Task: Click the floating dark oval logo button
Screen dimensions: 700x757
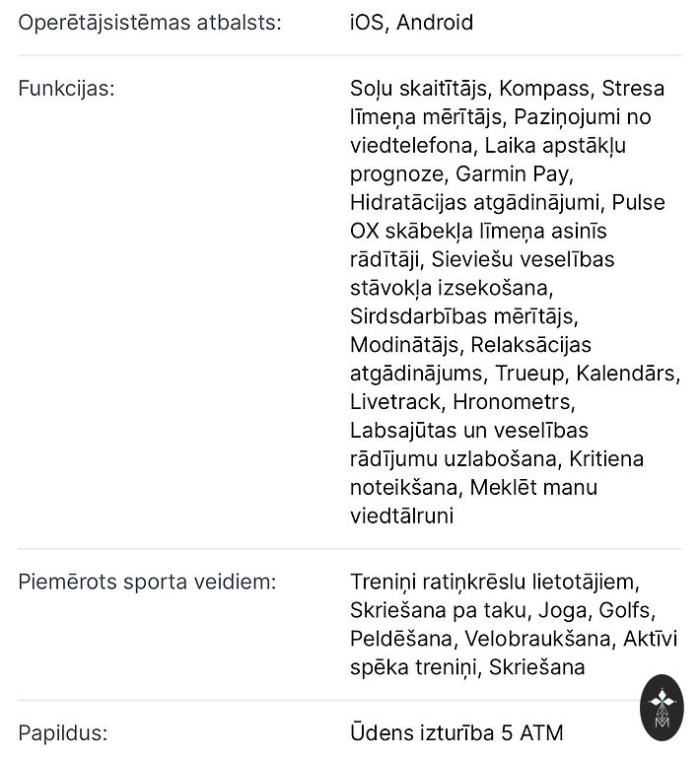Action: (660, 708)
